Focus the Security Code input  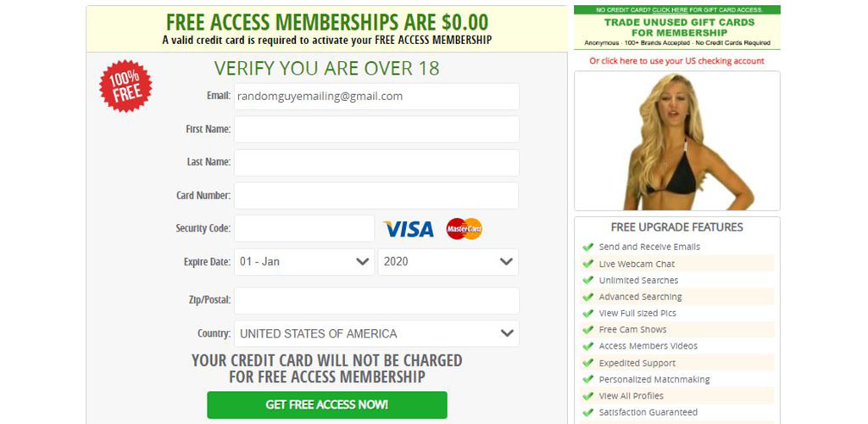click(303, 229)
